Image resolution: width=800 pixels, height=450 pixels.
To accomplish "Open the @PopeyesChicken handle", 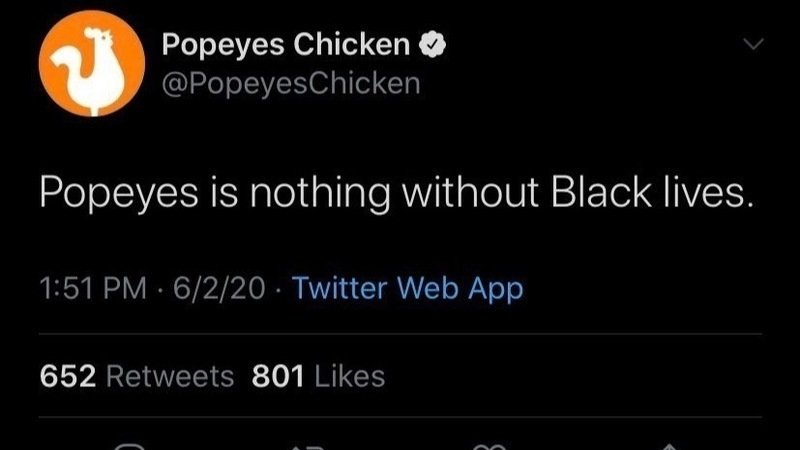I will [291, 83].
